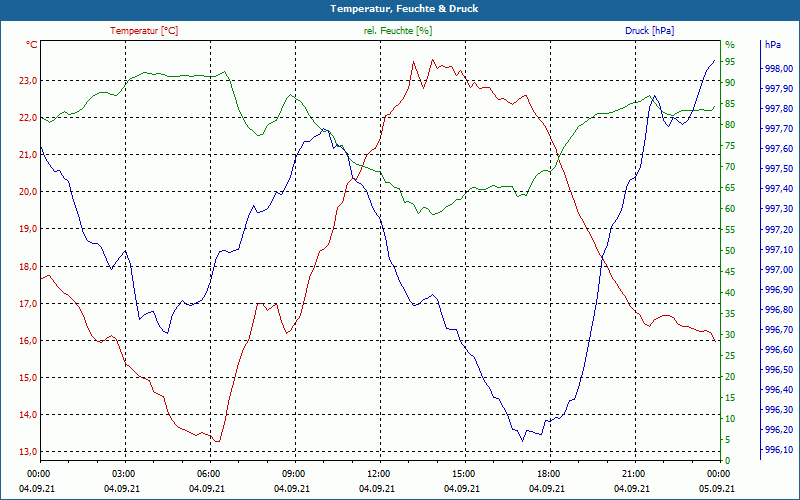The height and width of the screenshot is (500, 800).
Task: Click the '21,0' temperature axis tick
Action: 28,155
